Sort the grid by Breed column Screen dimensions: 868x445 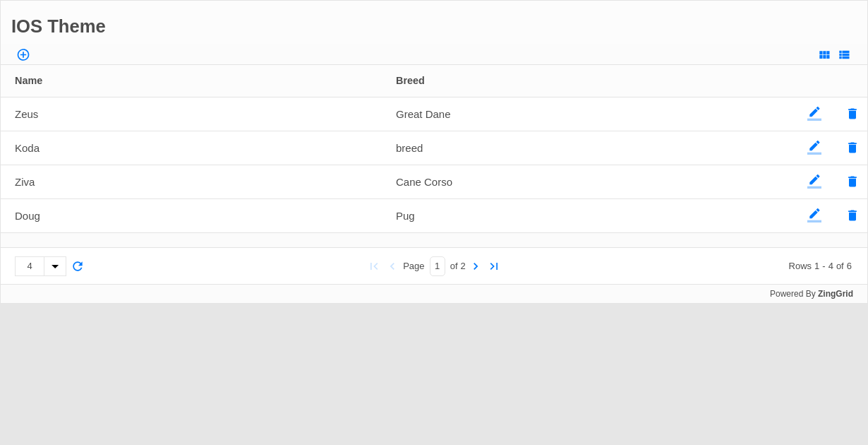coord(410,81)
